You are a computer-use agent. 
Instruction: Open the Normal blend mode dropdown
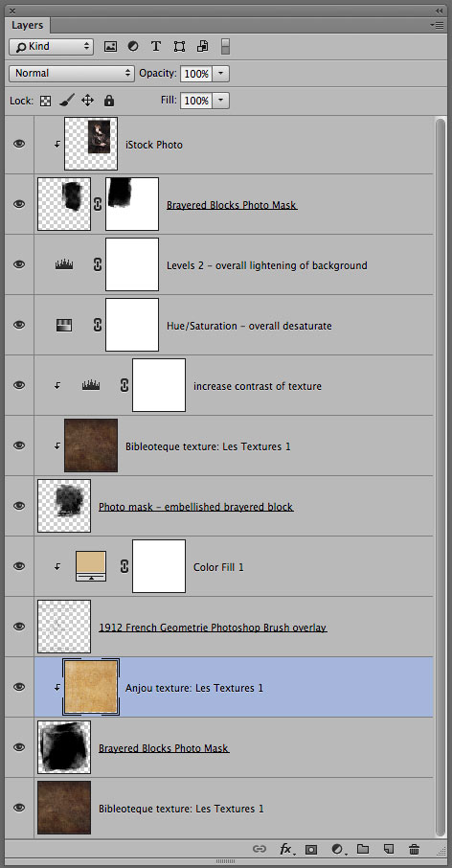pos(72,73)
